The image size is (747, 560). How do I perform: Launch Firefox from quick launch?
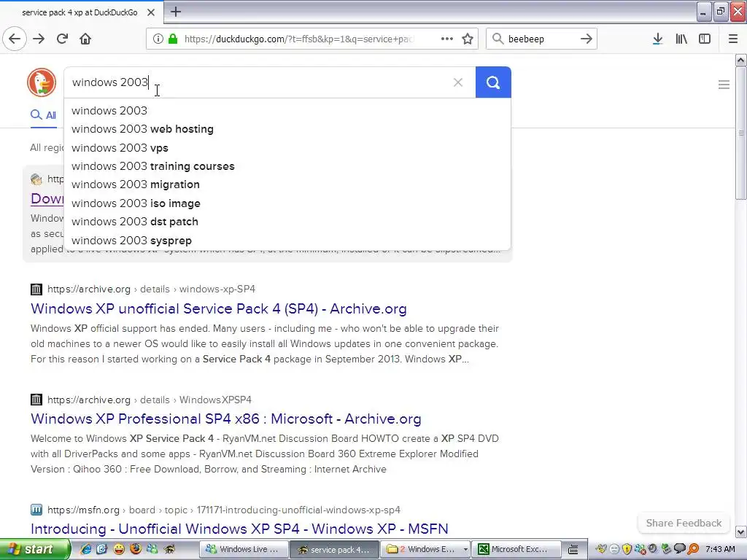coord(136,550)
